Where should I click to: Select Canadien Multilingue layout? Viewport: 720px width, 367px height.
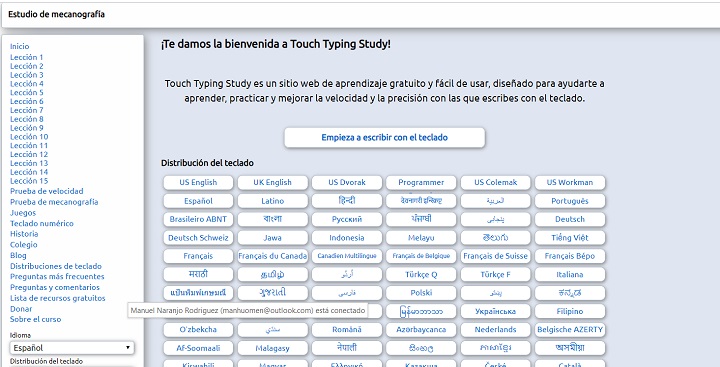click(x=347, y=256)
